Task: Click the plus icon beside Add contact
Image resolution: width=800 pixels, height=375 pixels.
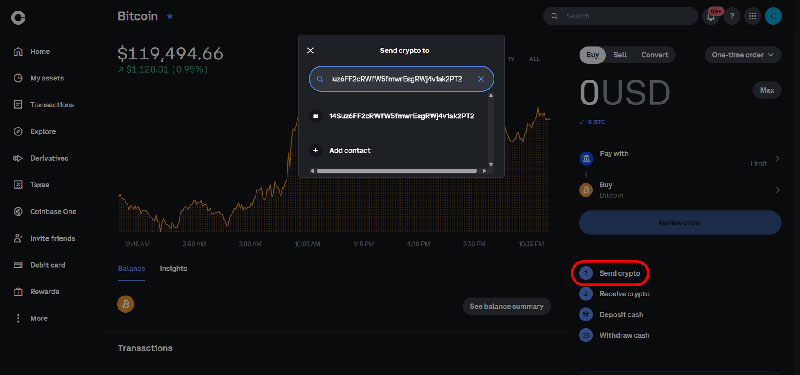Action: (315, 151)
